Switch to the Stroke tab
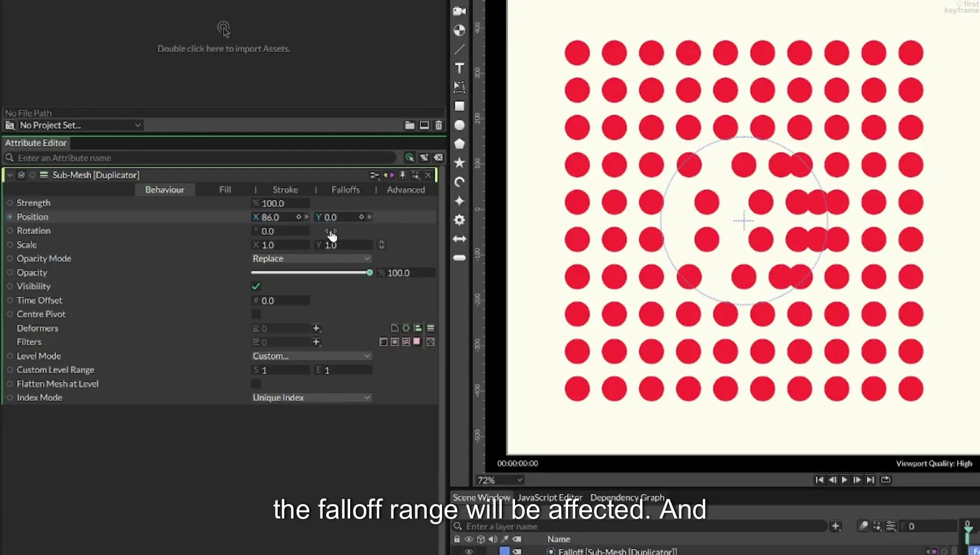The height and width of the screenshot is (555, 980). click(x=285, y=190)
